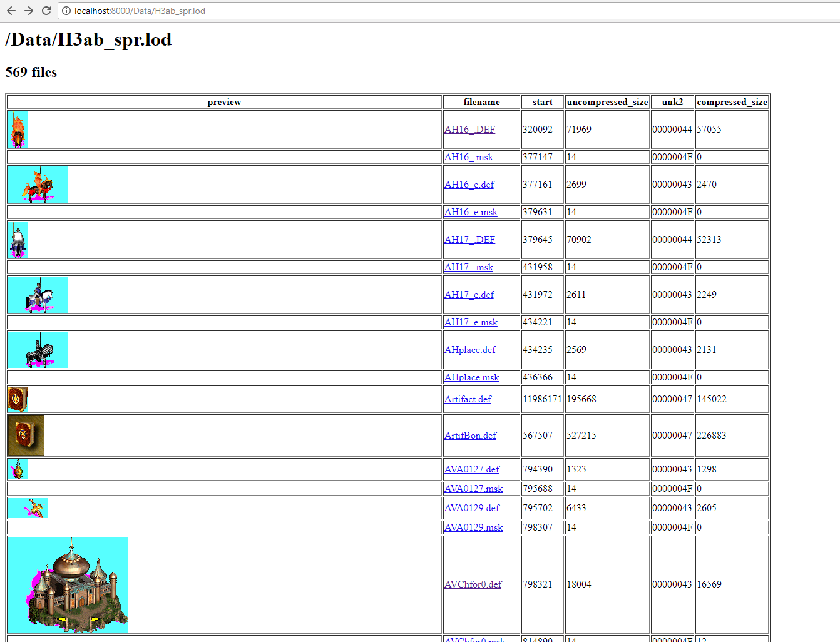Click the uncompressed size 6433
The width and height of the screenshot is (840, 642).
pos(576,508)
